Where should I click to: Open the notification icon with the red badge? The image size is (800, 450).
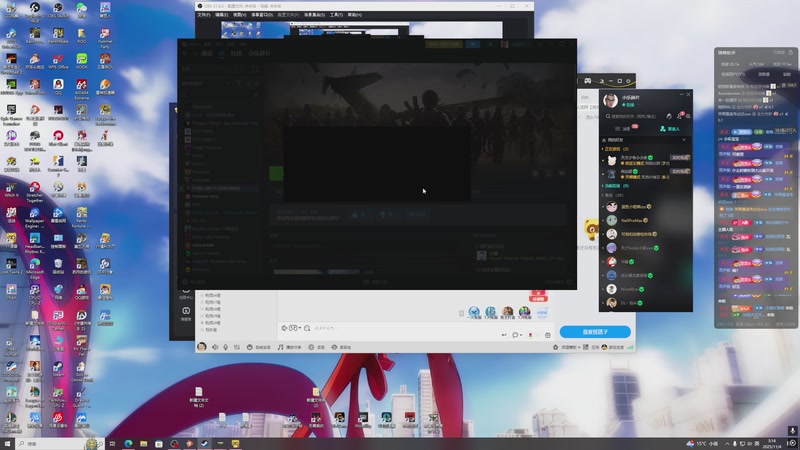[x=680, y=116]
